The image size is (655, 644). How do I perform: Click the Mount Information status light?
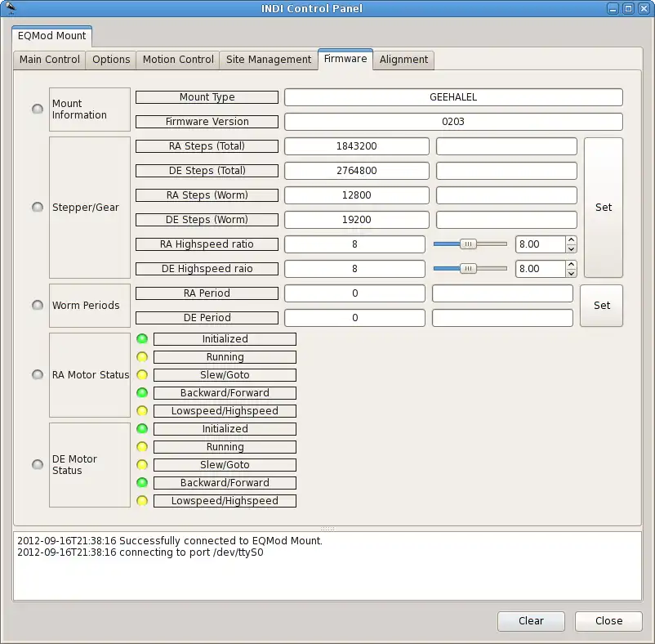tap(38, 110)
